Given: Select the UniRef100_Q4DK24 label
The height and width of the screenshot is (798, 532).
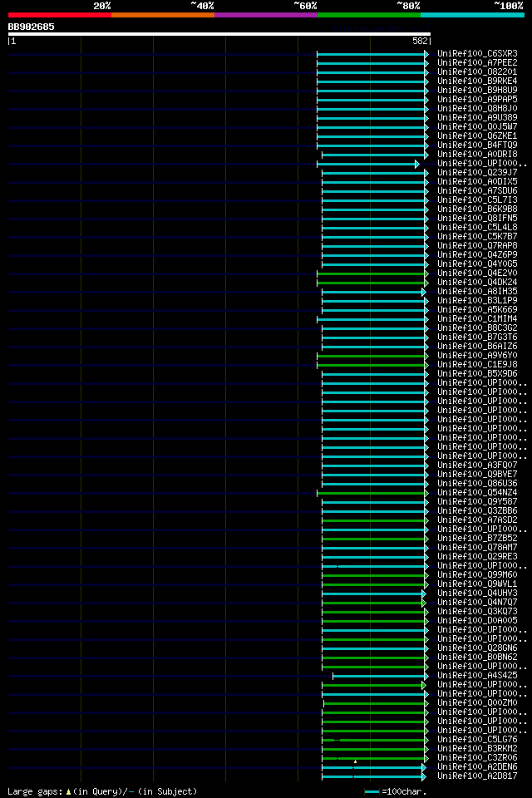Looking at the screenshot, I should [477, 283].
